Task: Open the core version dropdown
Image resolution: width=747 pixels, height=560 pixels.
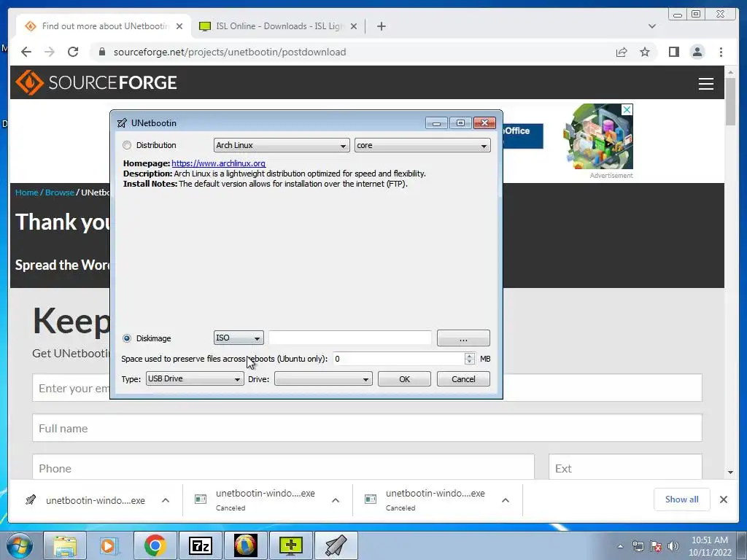Action: click(422, 145)
